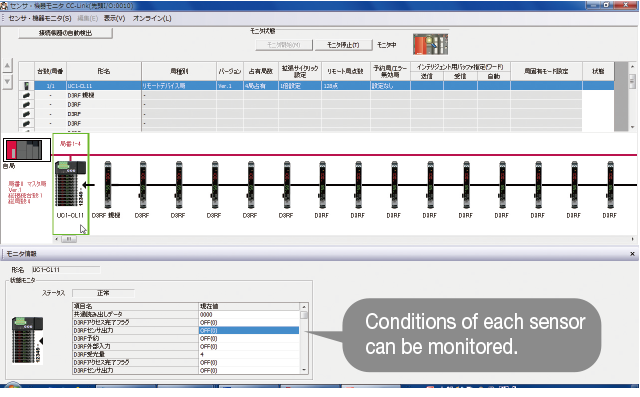Click the リモート局点数 column header
640x397 pixels.
tap(346, 71)
